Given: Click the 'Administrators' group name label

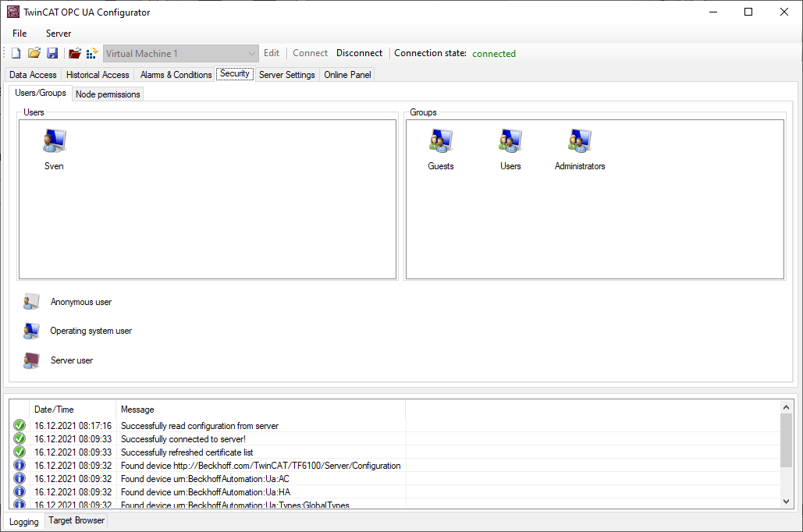Looking at the screenshot, I should tap(580, 166).
